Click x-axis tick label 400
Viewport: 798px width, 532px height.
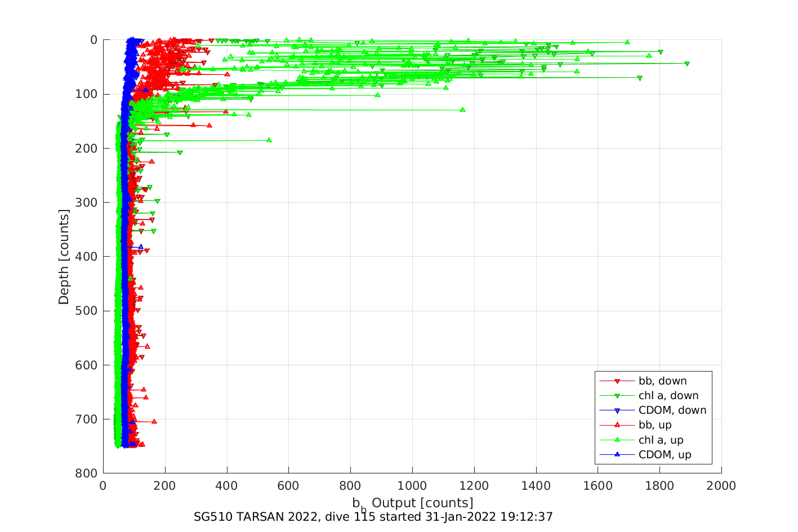[x=227, y=485]
